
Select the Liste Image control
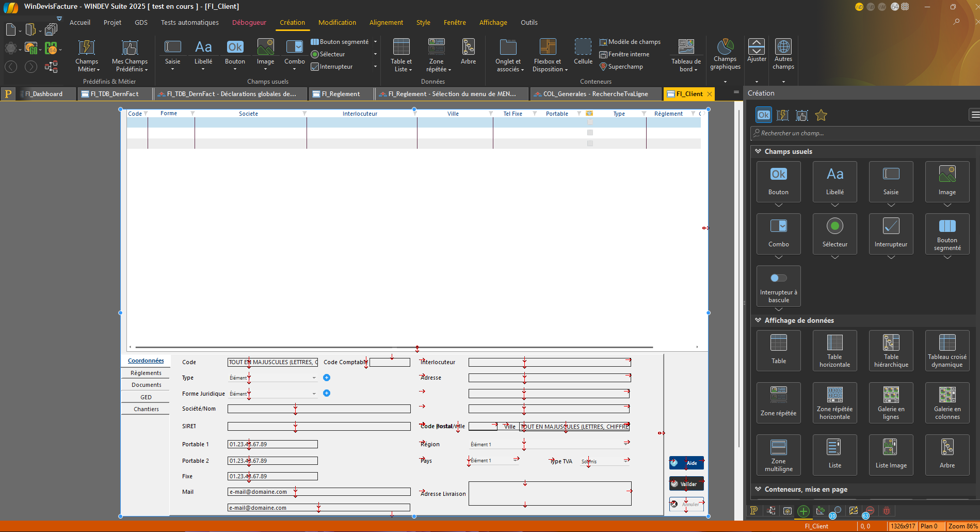(891, 455)
